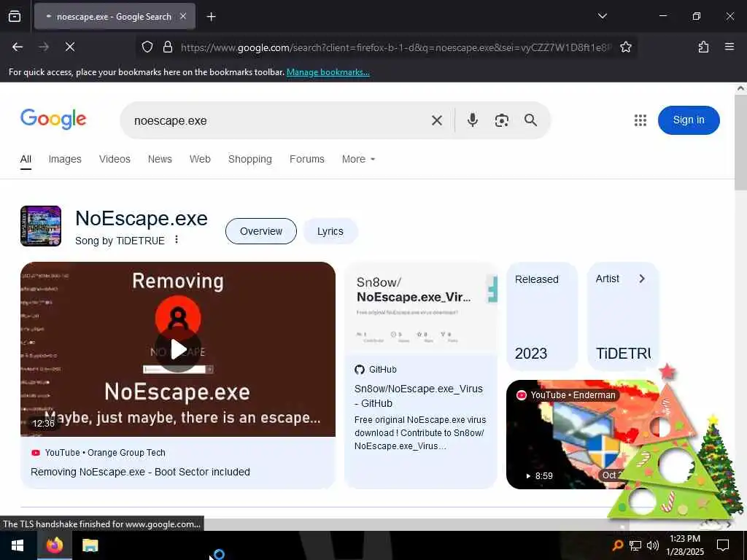Viewport: 747px width, 560px height.
Task: Click Firefox icon in taskbar
Action: 54,545
